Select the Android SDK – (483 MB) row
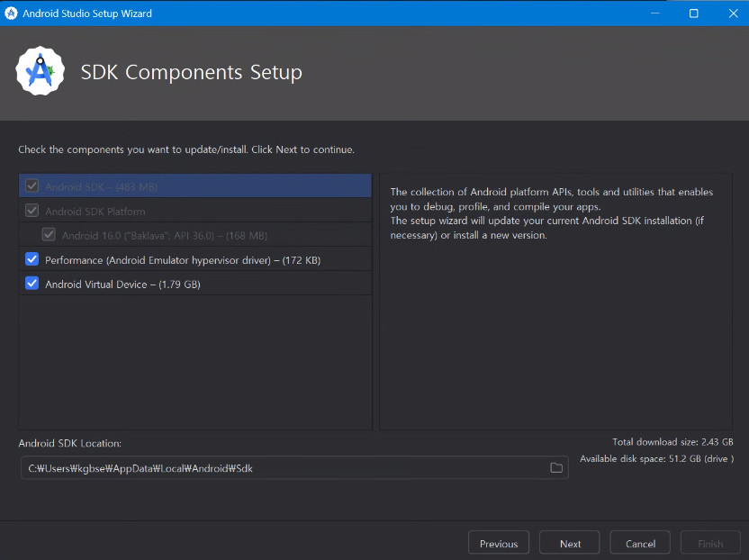This screenshot has height=560, width=749. [194, 185]
